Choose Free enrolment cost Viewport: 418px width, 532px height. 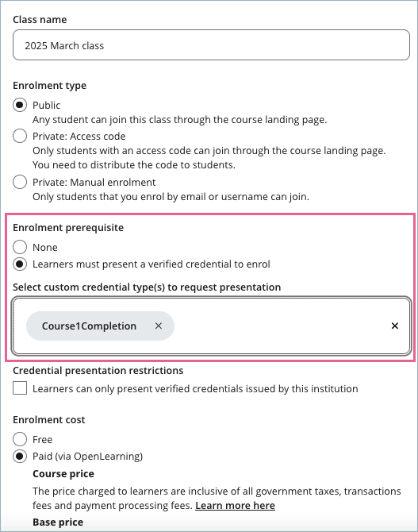20,439
